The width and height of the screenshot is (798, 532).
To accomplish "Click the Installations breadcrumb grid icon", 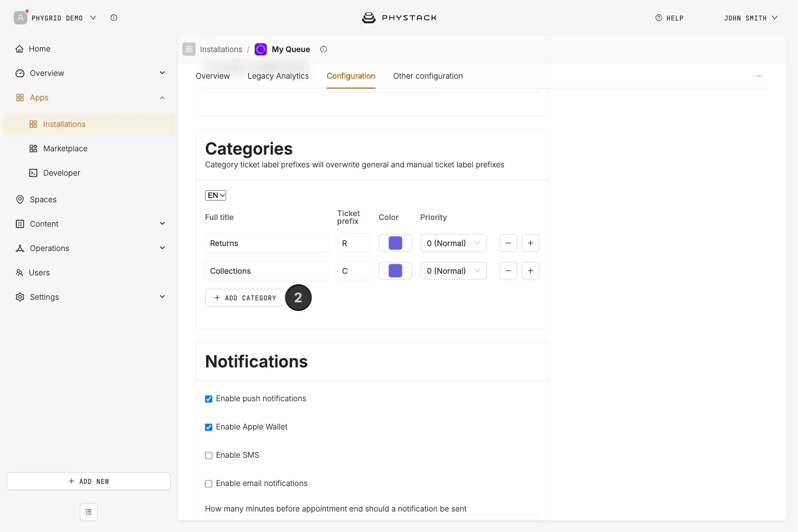I will 189,49.
